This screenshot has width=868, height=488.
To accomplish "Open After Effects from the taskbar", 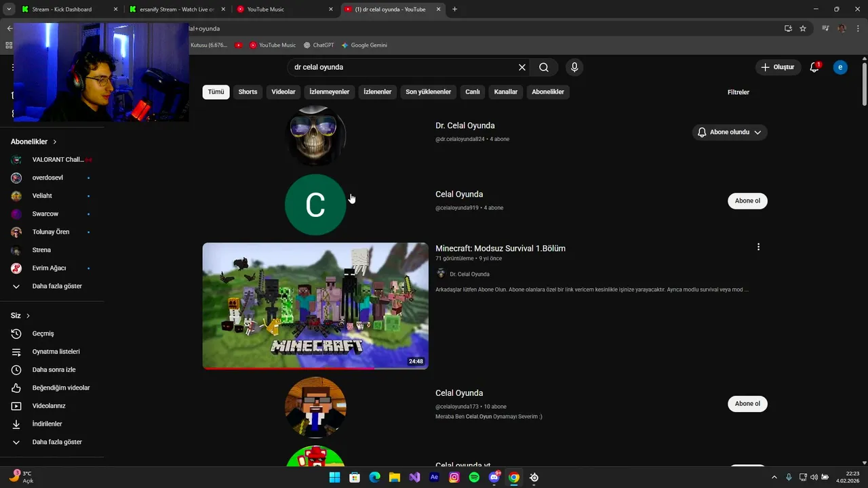I will [435, 477].
